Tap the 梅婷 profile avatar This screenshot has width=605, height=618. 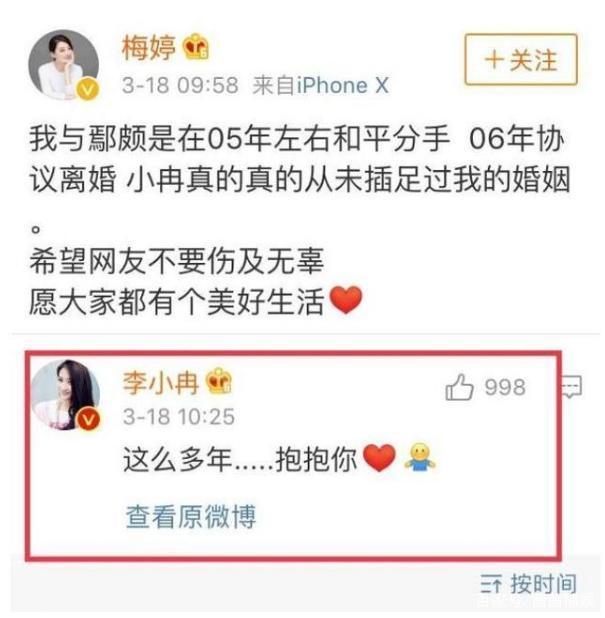point(64,64)
